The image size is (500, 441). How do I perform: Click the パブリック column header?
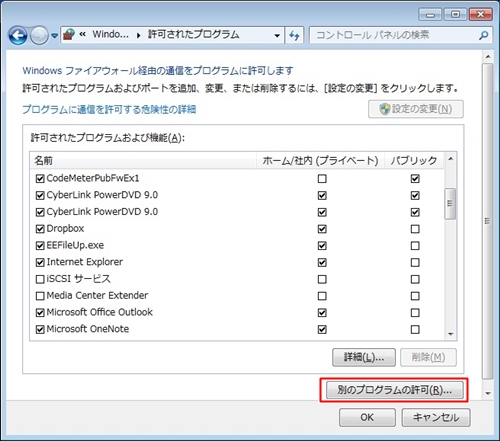[x=414, y=161]
